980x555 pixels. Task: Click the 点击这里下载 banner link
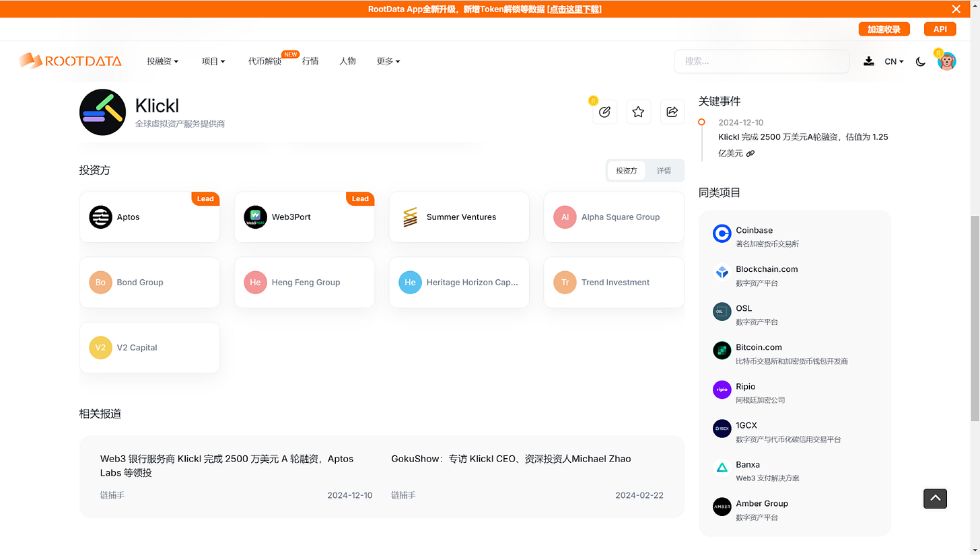click(574, 9)
